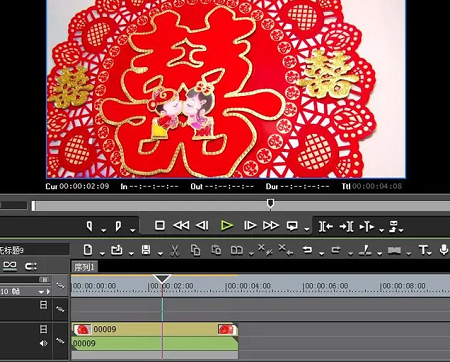Viewport: 450px width, 362px height.
Task: Adjust the timeline scale slider handle
Action: (44, 279)
